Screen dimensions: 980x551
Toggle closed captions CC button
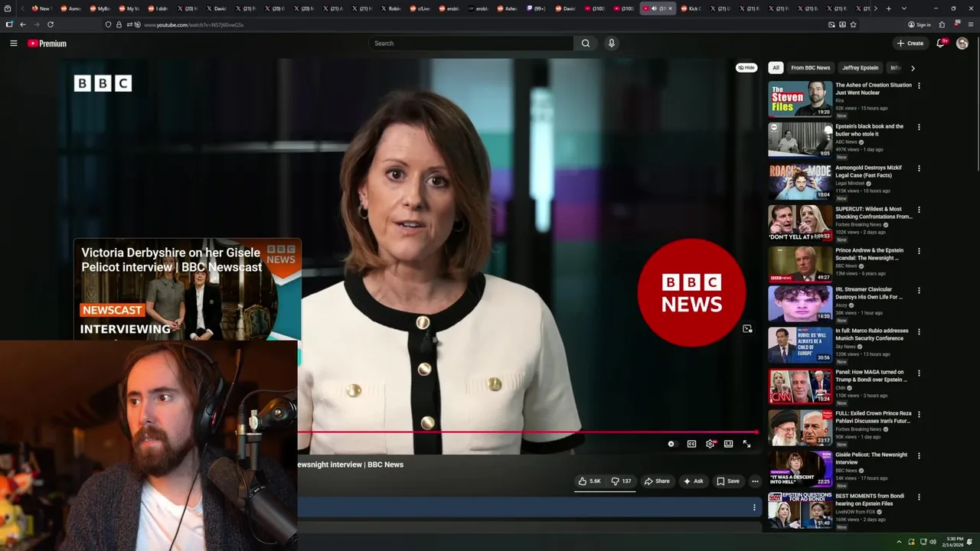tap(691, 444)
